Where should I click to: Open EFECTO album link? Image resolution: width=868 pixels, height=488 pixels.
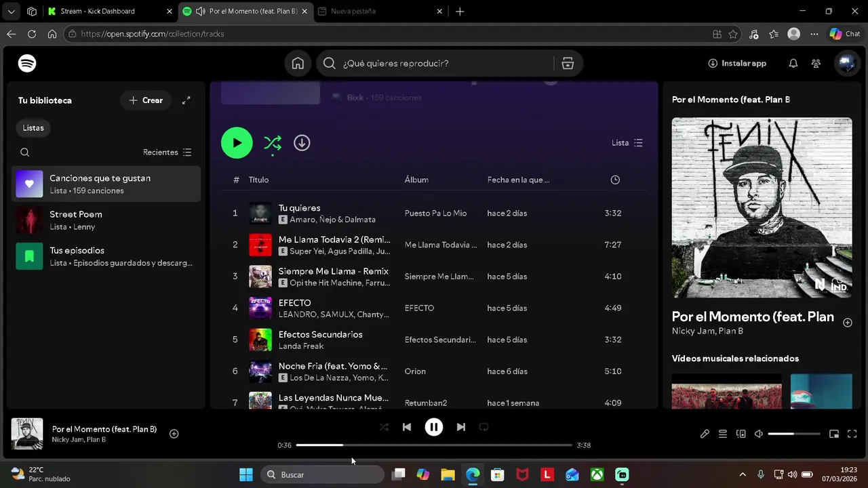(x=419, y=308)
